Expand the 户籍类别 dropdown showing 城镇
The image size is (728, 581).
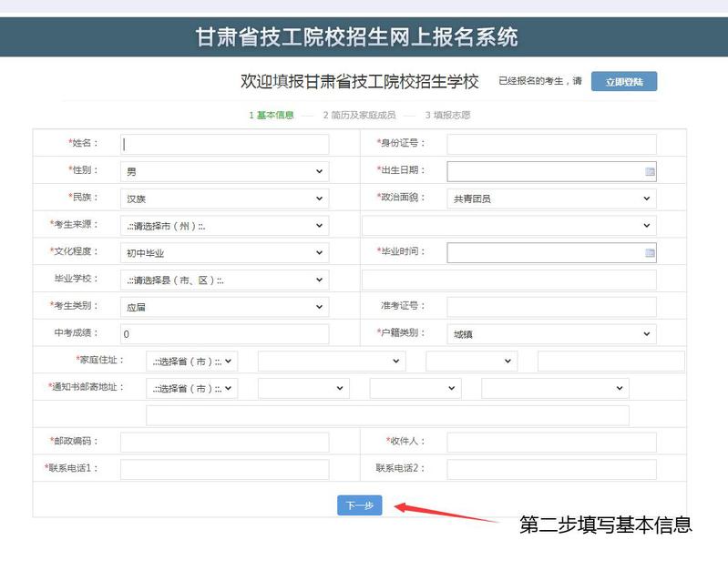tap(551, 334)
